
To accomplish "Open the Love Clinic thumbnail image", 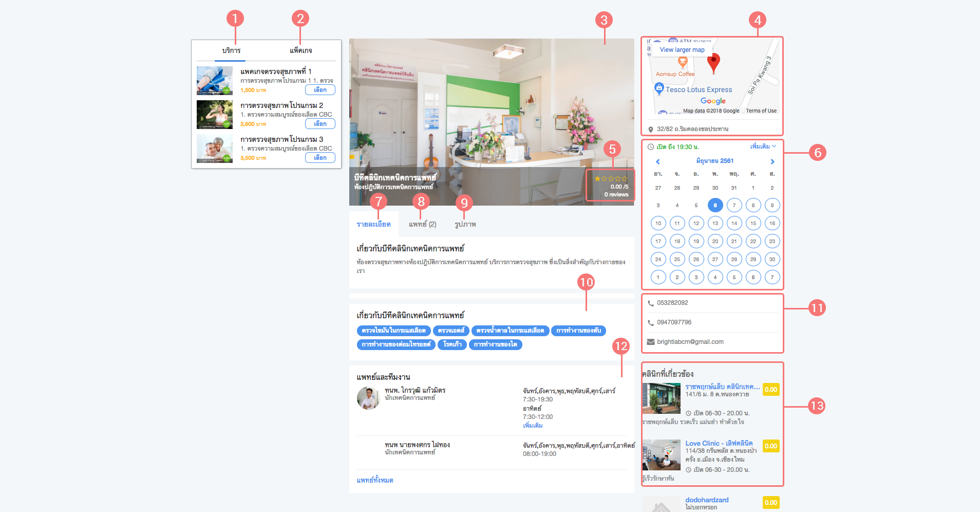I will coord(661,454).
